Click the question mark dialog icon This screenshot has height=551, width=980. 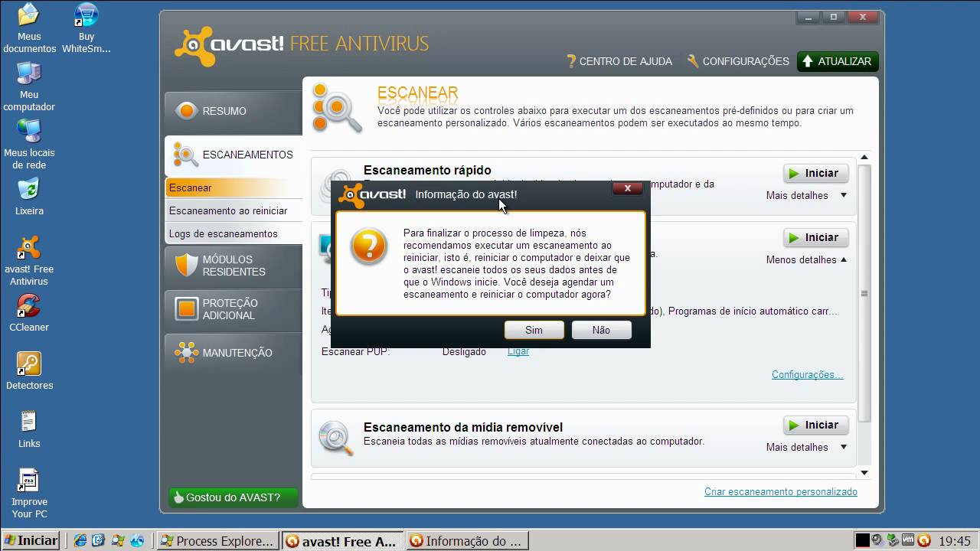point(369,246)
